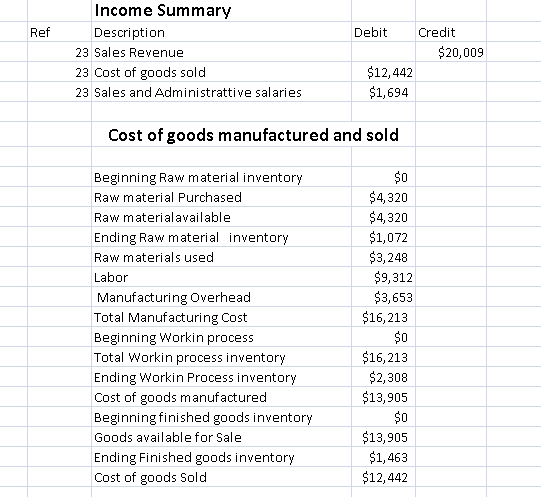
Task: Click 'Ending Finished goods inventory' cell
Action: [222, 457]
